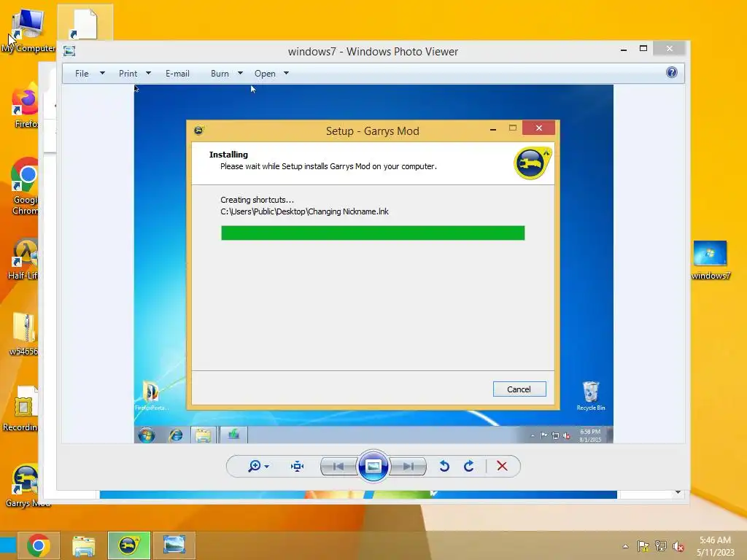Rotate the photo counterclockwise
Viewport: 747px width, 560px height.
click(444, 466)
